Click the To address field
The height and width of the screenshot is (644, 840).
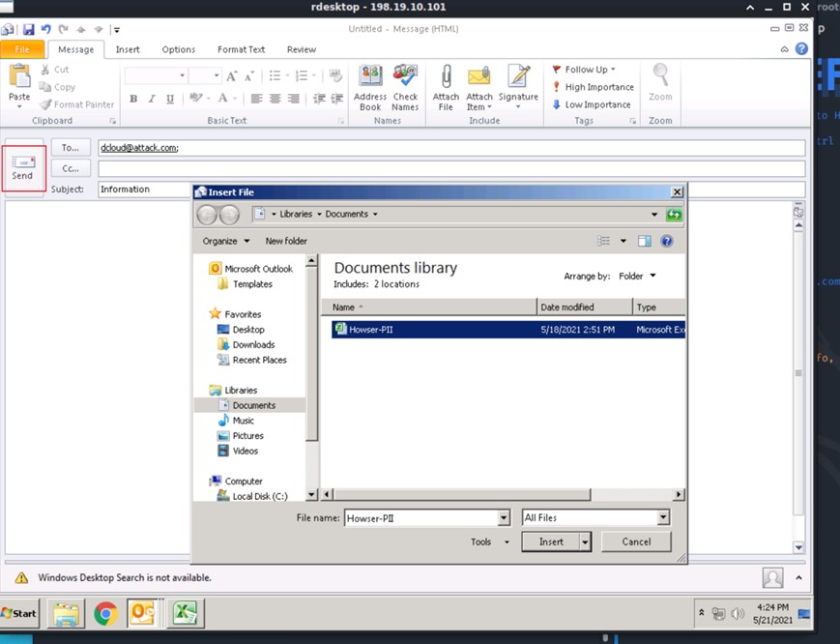pos(451,148)
